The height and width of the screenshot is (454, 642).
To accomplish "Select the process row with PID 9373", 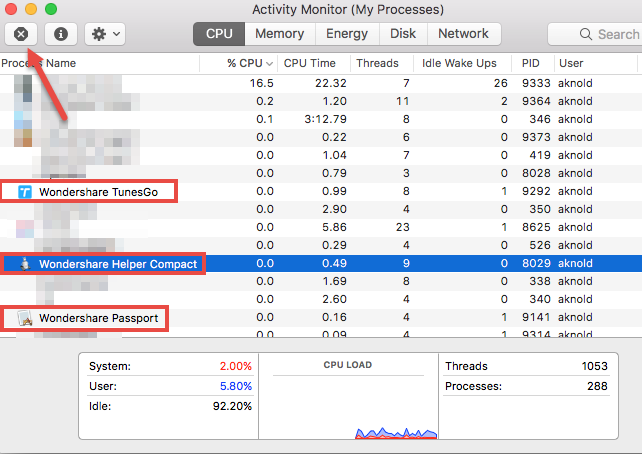I will [x=321, y=137].
